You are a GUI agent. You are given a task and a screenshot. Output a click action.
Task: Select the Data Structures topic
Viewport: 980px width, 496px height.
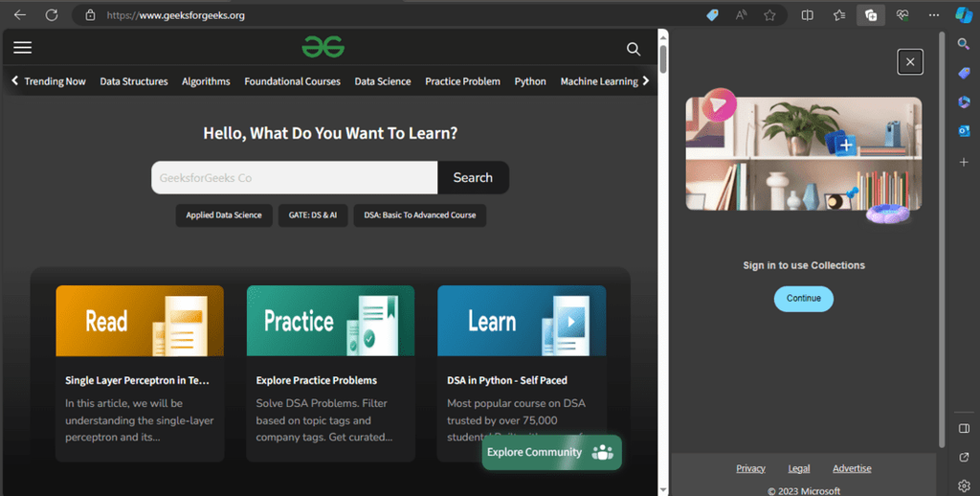[134, 81]
